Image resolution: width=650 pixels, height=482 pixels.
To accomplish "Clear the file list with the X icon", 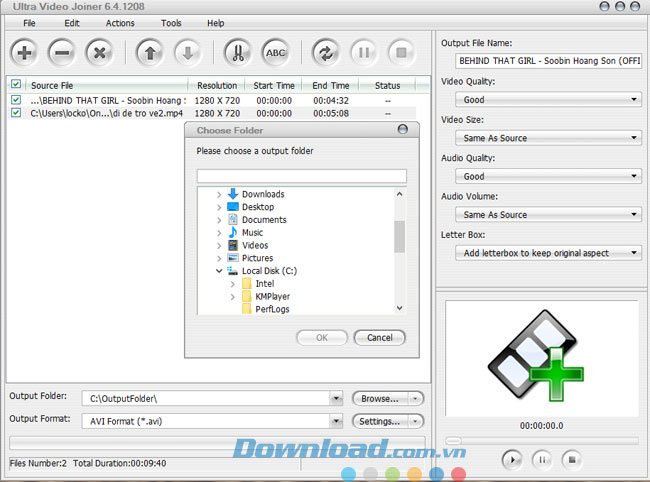I will point(99,53).
